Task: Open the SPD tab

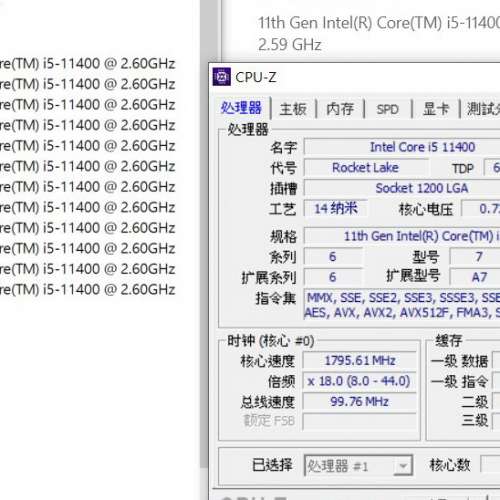Action: (x=388, y=109)
